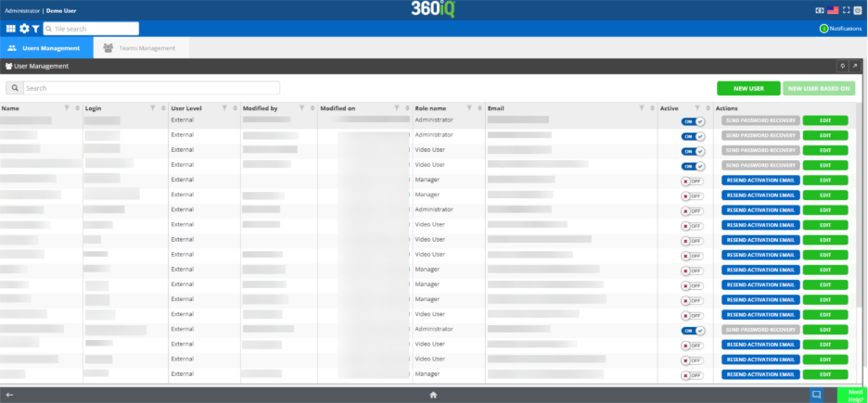
Task: Click the green NEW USER button
Action: (x=748, y=88)
